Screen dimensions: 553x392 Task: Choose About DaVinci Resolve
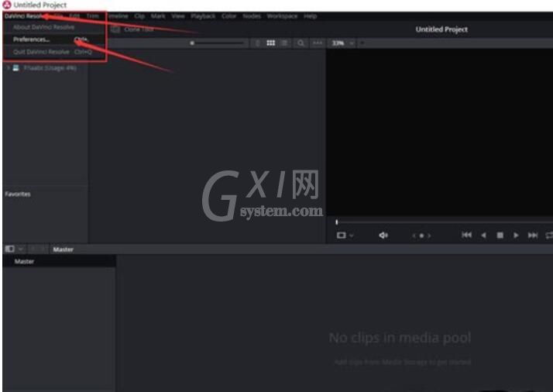point(43,27)
